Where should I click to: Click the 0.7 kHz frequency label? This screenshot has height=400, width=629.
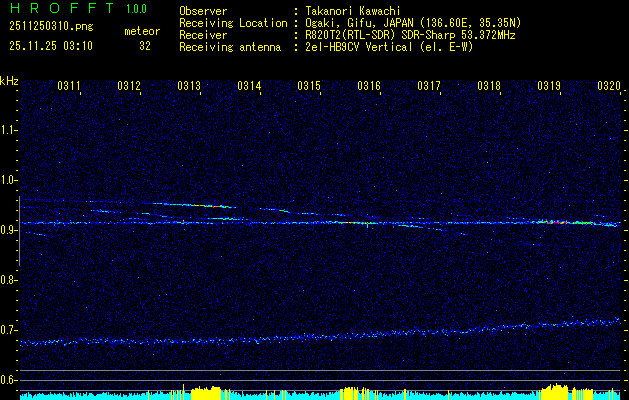click(9, 329)
